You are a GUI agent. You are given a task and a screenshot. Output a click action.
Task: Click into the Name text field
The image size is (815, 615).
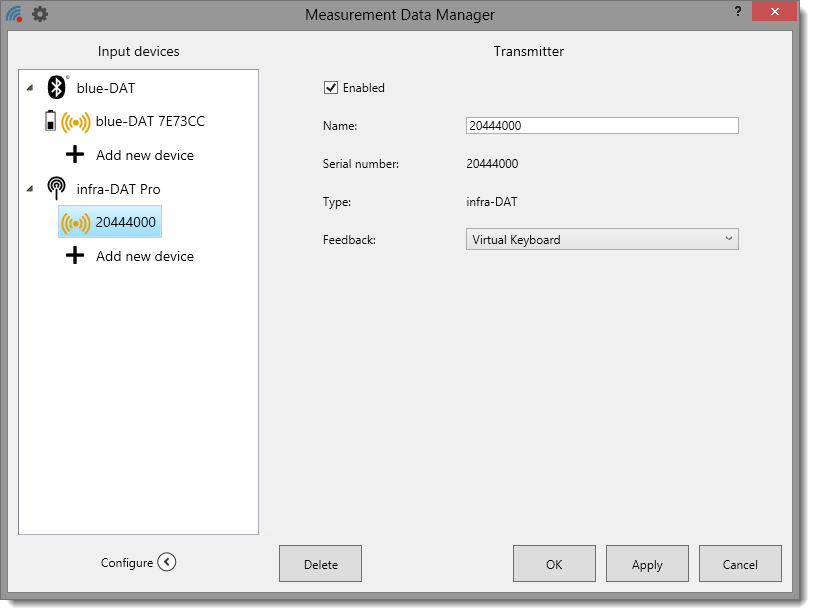(602, 126)
